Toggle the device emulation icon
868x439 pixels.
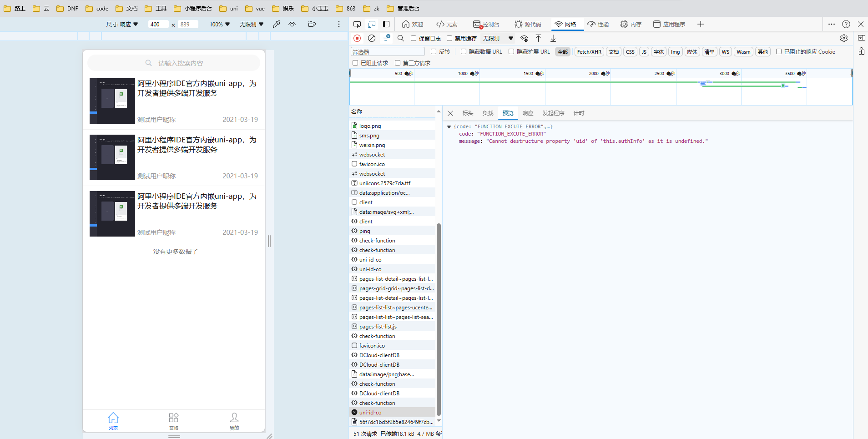click(372, 24)
